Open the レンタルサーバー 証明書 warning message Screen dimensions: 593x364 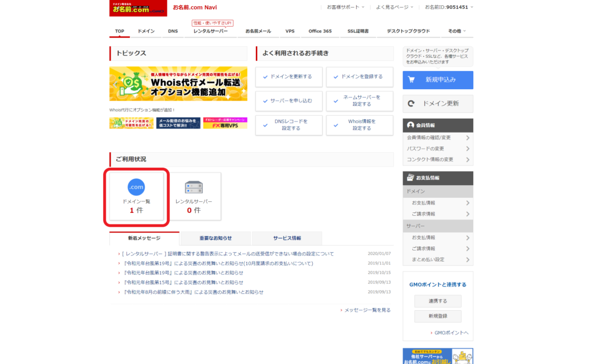coord(228,254)
